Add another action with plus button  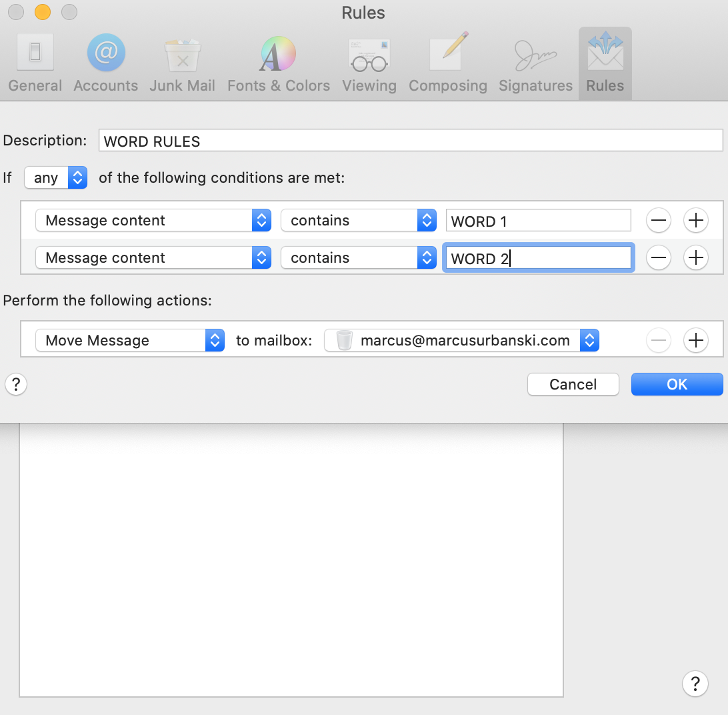(x=695, y=340)
